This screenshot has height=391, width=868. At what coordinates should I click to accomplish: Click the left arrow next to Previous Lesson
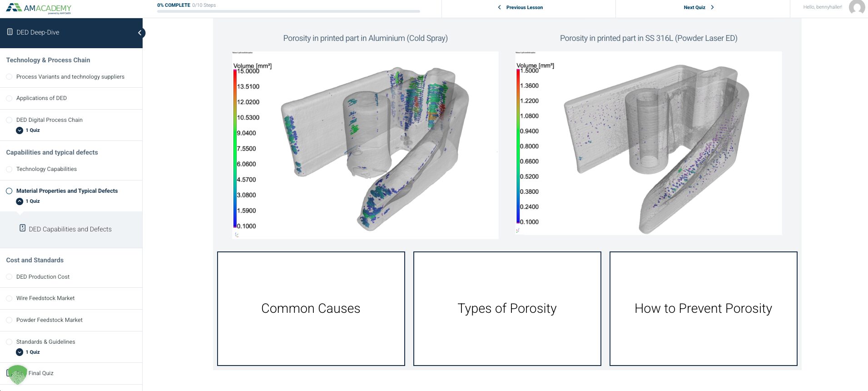click(x=500, y=7)
